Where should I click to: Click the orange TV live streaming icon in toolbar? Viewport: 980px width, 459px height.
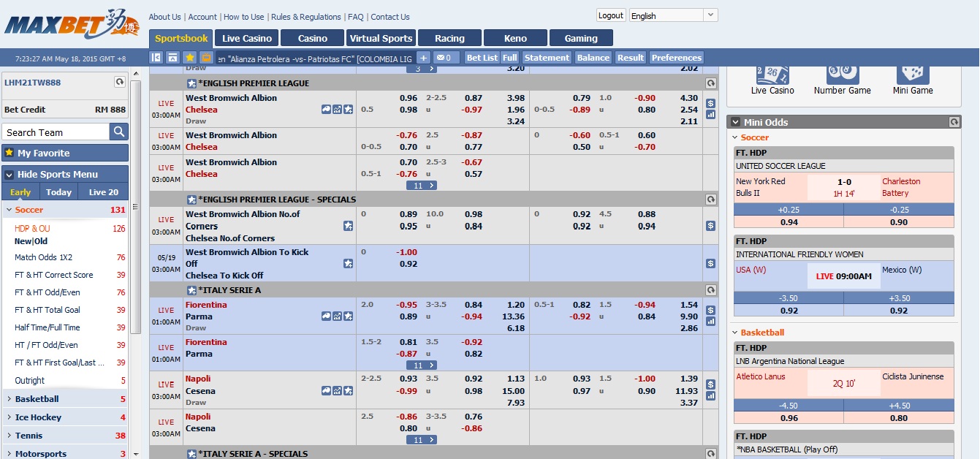pos(207,58)
